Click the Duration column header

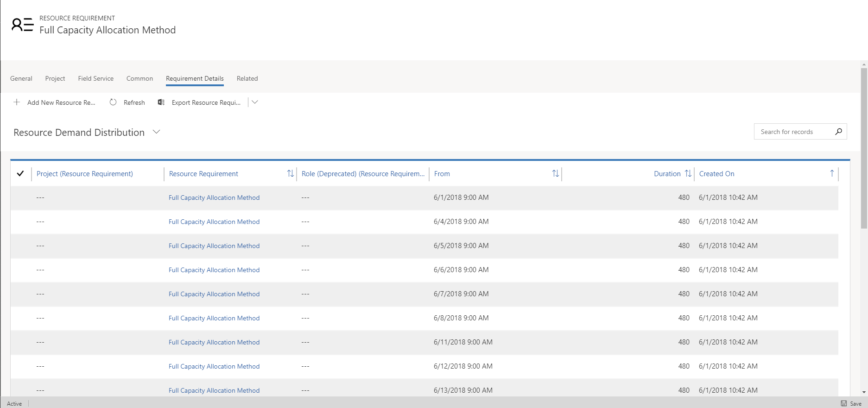pyautogui.click(x=667, y=174)
